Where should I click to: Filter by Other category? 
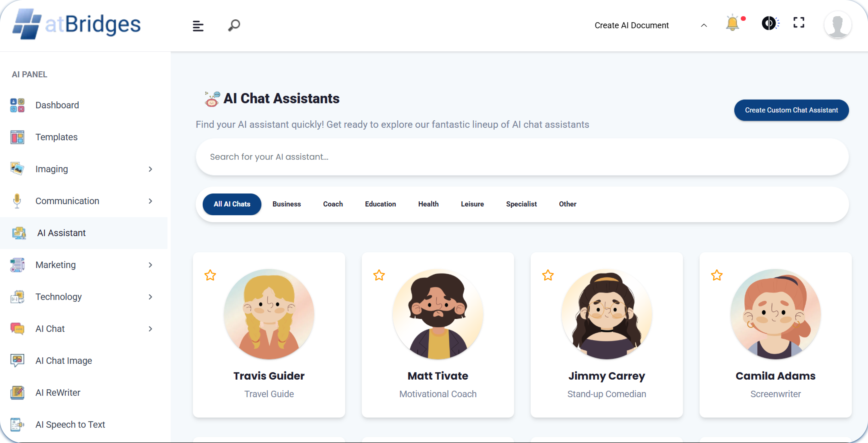tap(567, 204)
